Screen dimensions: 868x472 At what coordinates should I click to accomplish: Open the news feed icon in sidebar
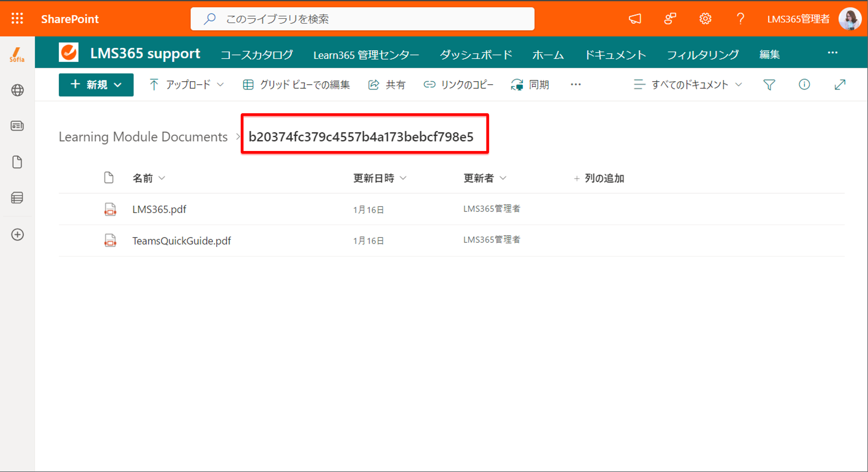coord(17,126)
